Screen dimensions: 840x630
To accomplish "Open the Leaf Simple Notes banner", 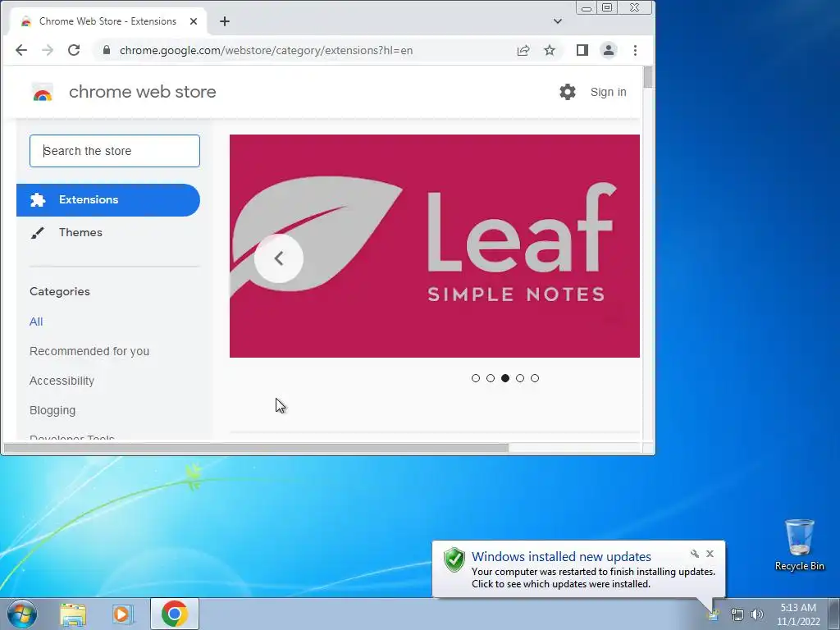I will (x=435, y=246).
